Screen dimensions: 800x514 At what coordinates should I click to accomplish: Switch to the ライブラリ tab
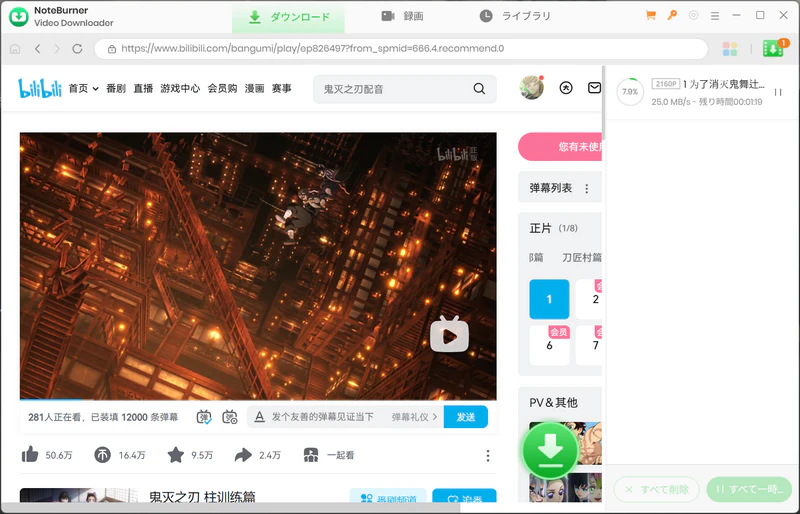click(515, 16)
